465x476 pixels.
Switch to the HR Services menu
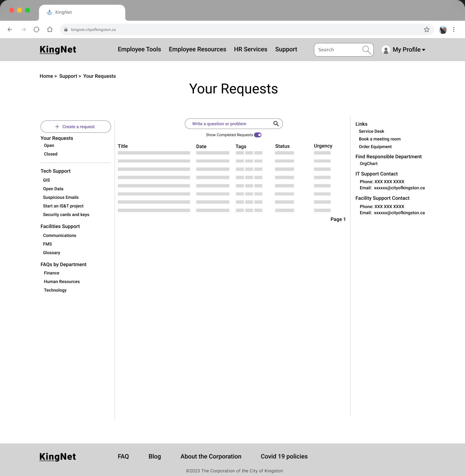click(250, 49)
